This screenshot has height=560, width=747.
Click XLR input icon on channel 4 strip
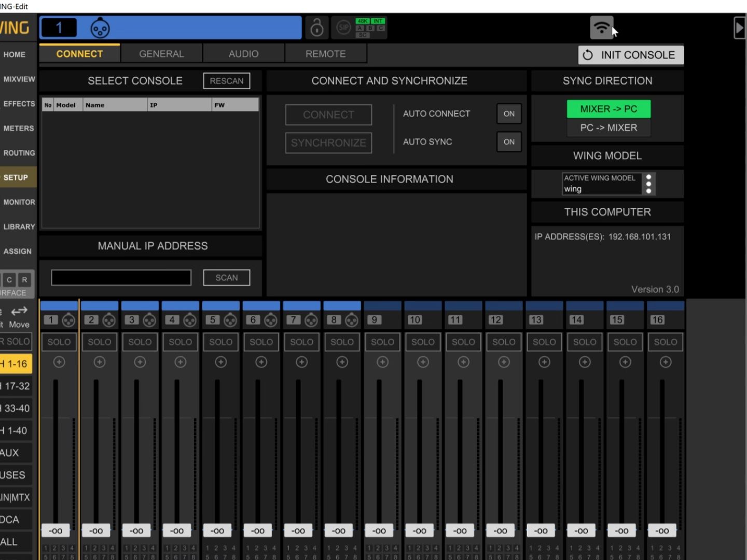pos(190,320)
